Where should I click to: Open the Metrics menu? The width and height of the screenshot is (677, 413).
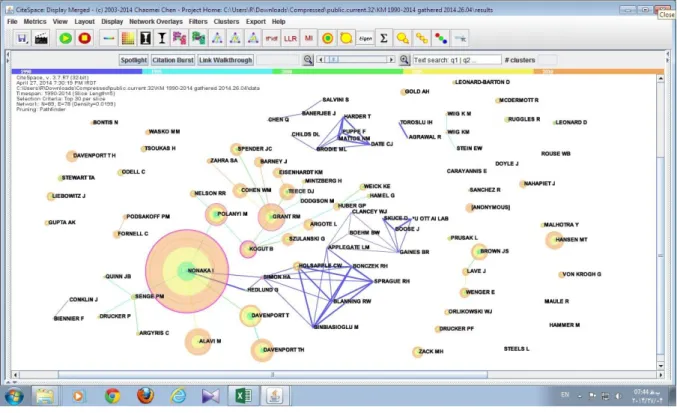pyautogui.click(x=35, y=22)
